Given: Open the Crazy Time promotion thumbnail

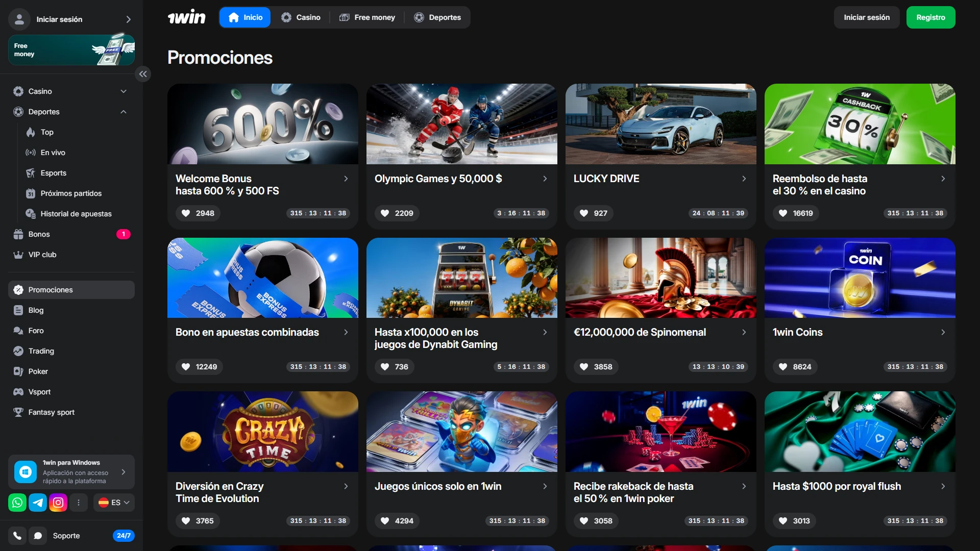Looking at the screenshot, I should [x=262, y=432].
